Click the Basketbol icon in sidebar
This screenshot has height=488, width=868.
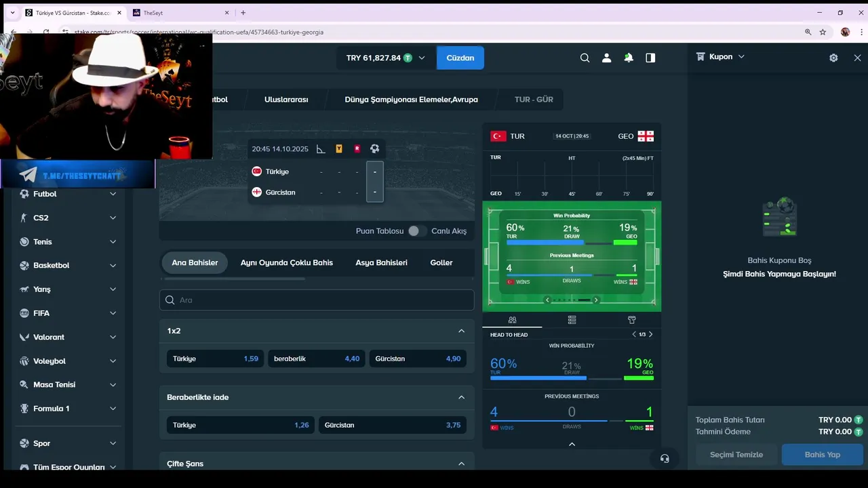pyautogui.click(x=24, y=266)
